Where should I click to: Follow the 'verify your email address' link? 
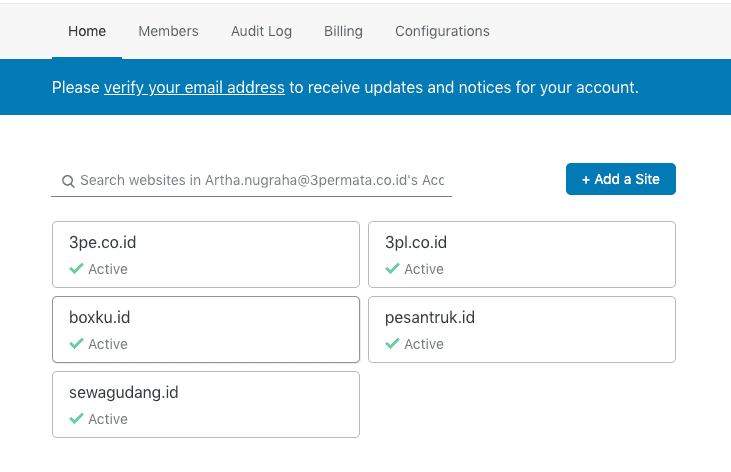194,88
